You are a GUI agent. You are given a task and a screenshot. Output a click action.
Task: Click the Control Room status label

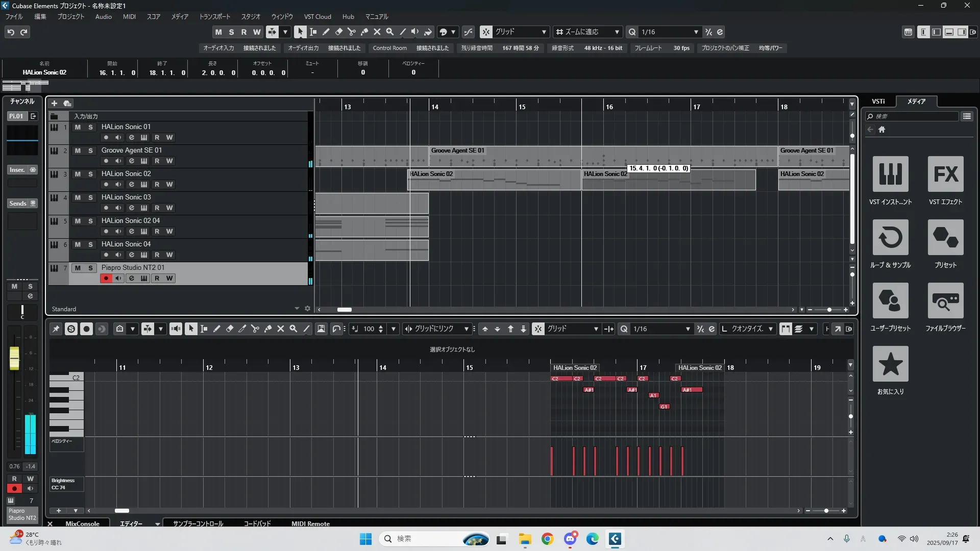(x=389, y=48)
